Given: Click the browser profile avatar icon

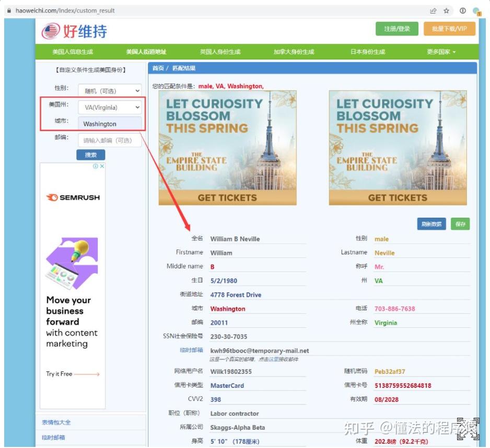Looking at the screenshot, I should [476, 10].
